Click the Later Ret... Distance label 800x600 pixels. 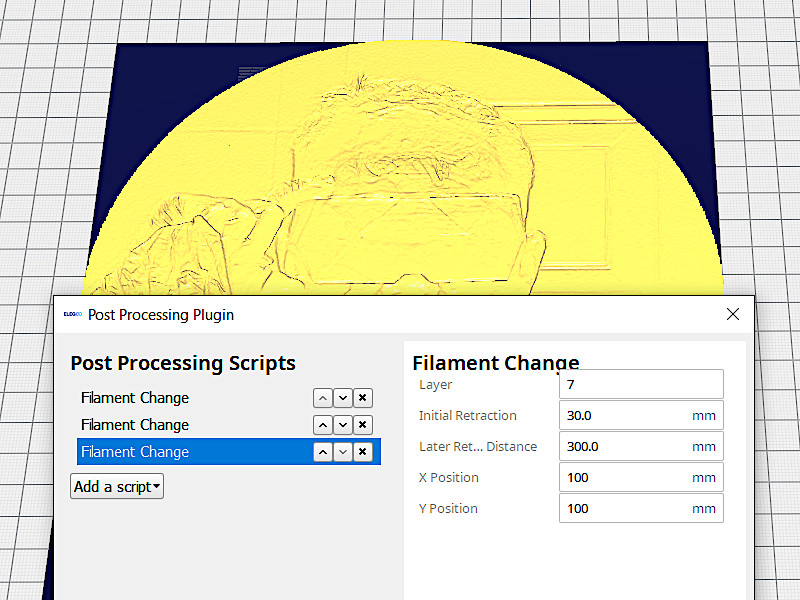pos(478,447)
